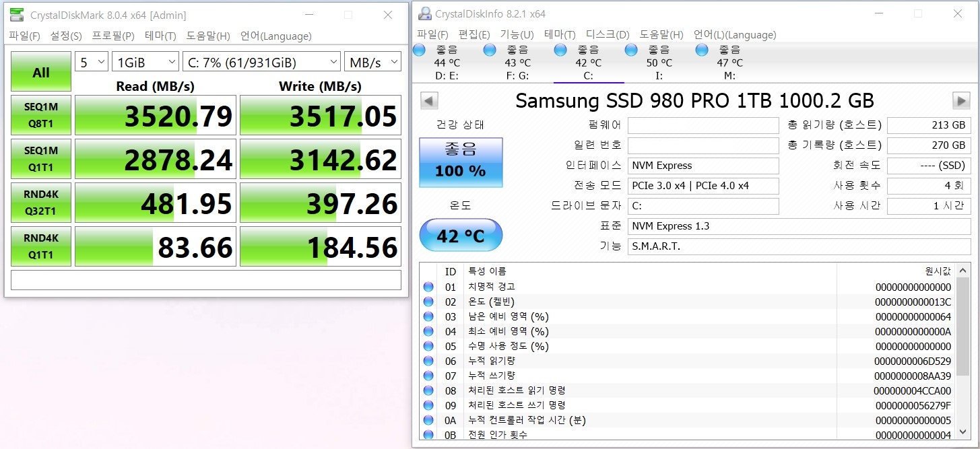Open 파일(F) menu in CrystalDiskInfo

pyautogui.click(x=432, y=34)
